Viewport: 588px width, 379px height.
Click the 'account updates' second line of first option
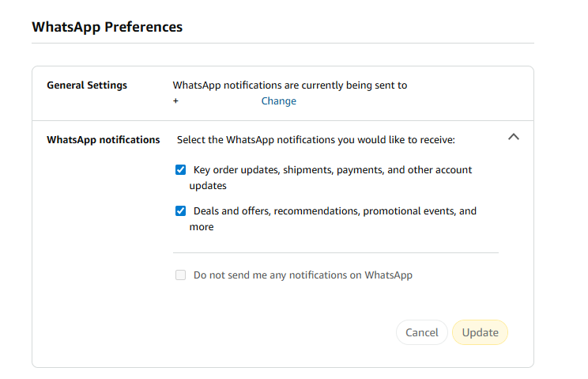[x=208, y=186]
